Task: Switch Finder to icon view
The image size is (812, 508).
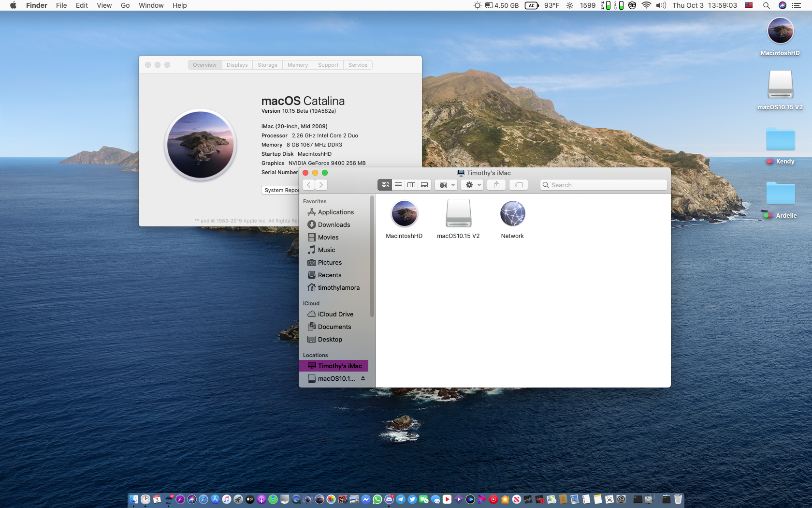Action: click(385, 185)
